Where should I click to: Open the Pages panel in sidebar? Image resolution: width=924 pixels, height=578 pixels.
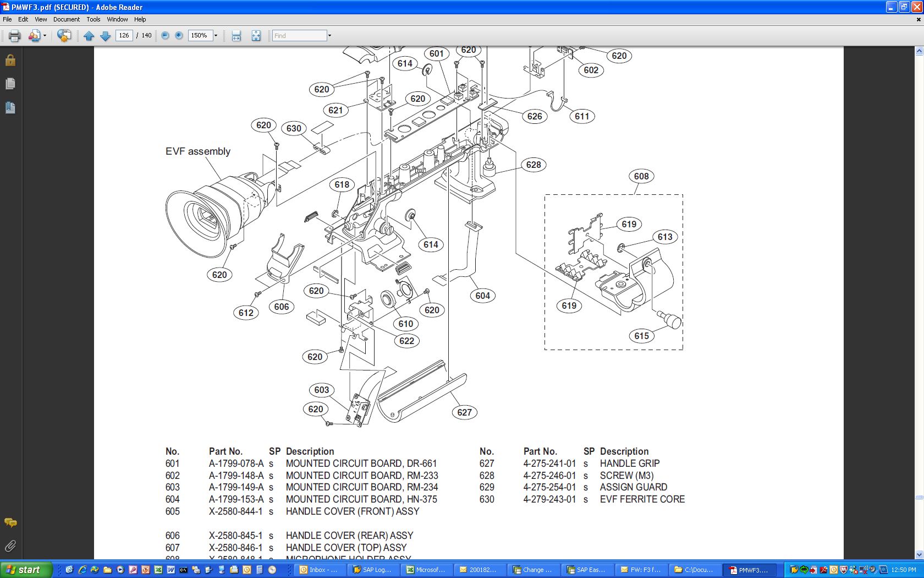[10, 84]
